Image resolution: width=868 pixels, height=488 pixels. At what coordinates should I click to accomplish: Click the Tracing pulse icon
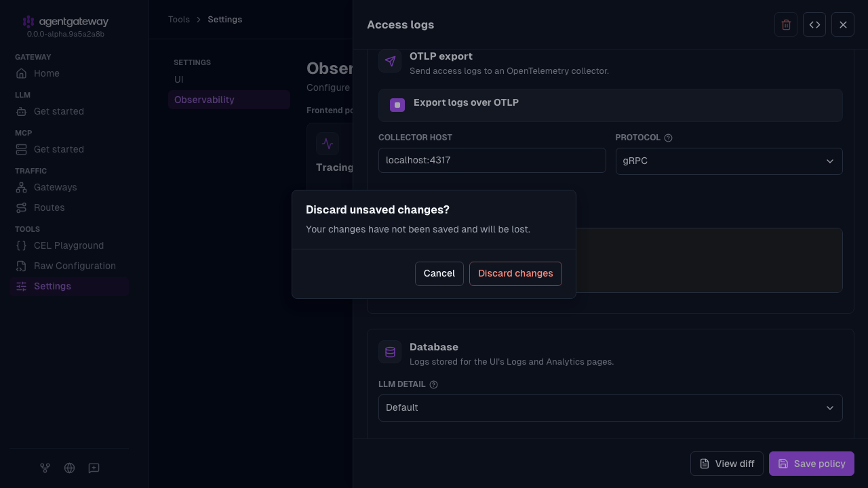point(328,144)
